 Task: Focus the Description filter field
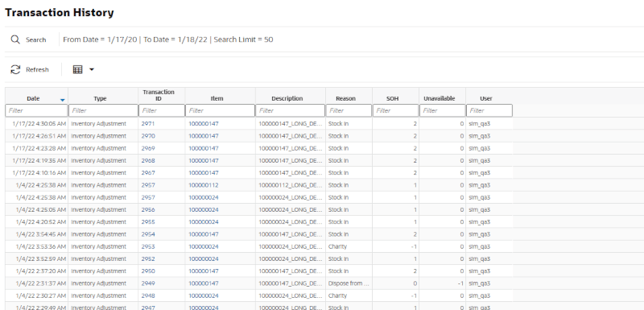(291, 110)
